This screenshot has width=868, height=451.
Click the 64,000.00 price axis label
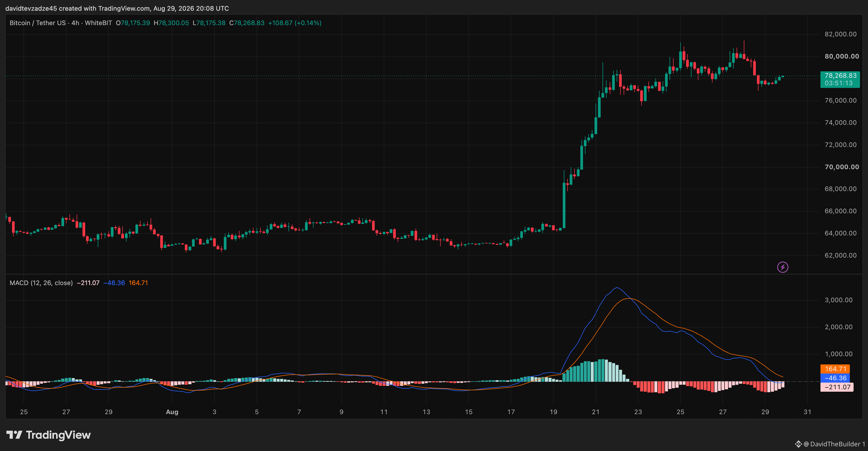pos(840,233)
